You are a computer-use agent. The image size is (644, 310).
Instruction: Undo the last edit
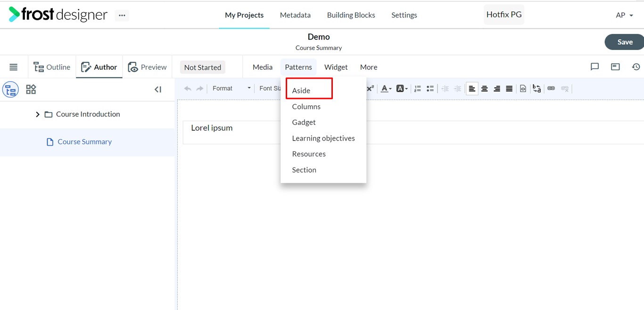click(188, 88)
